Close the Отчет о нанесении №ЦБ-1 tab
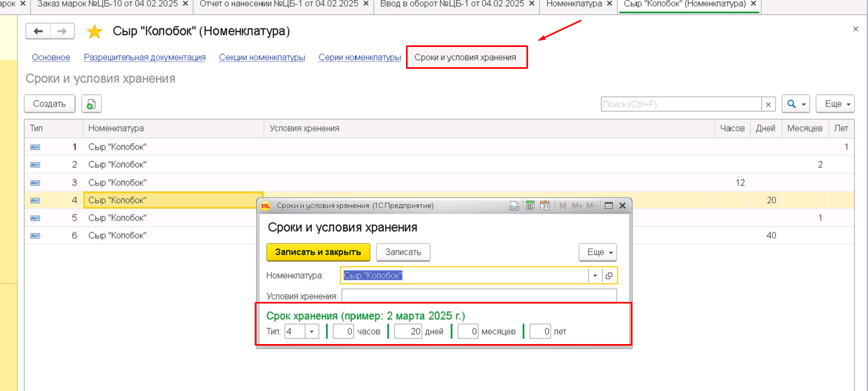The image size is (868, 391). coord(366,4)
